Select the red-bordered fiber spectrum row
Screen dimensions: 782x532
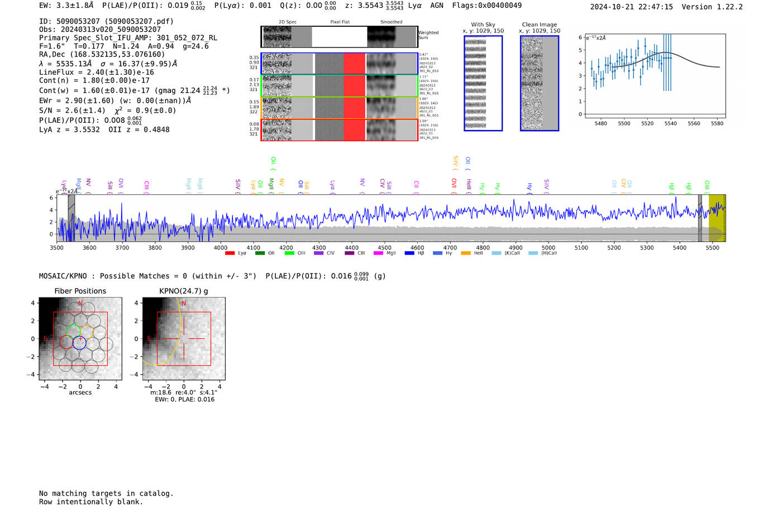[x=339, y=130]
